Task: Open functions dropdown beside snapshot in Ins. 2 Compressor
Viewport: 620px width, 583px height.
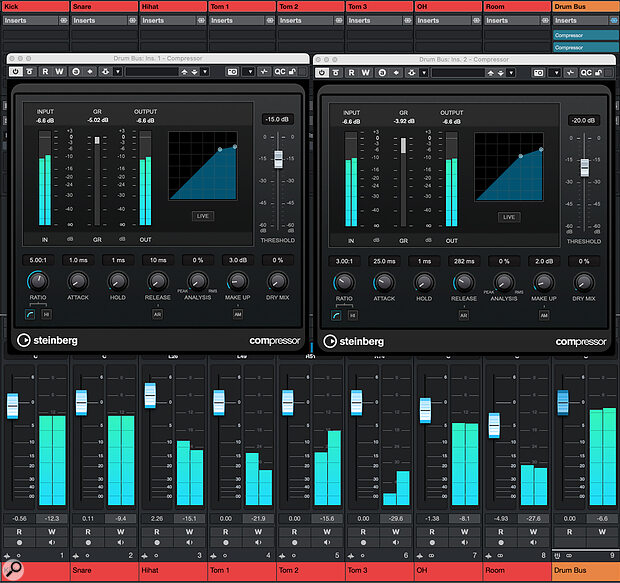Action: click(x=556, y=73)
